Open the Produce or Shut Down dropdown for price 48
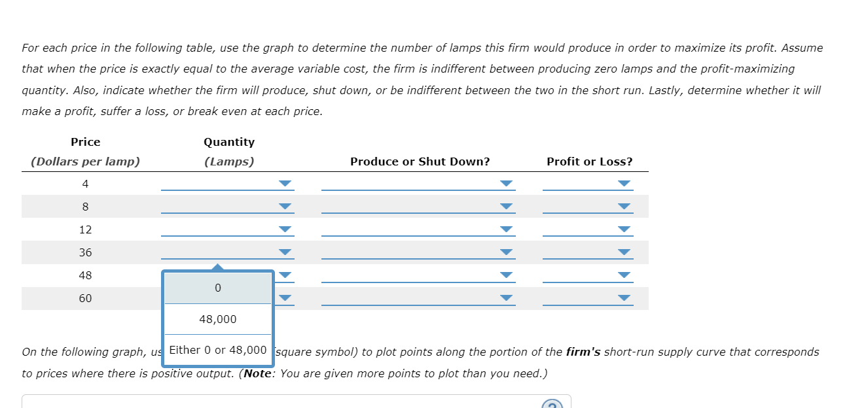The image size is (868, 408). point(418,275)
